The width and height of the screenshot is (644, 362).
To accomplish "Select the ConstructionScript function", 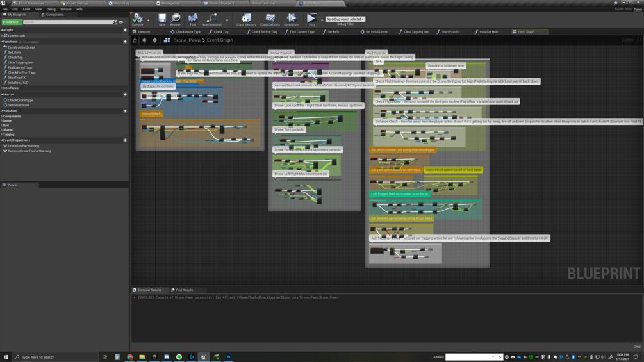I will 21,47.
